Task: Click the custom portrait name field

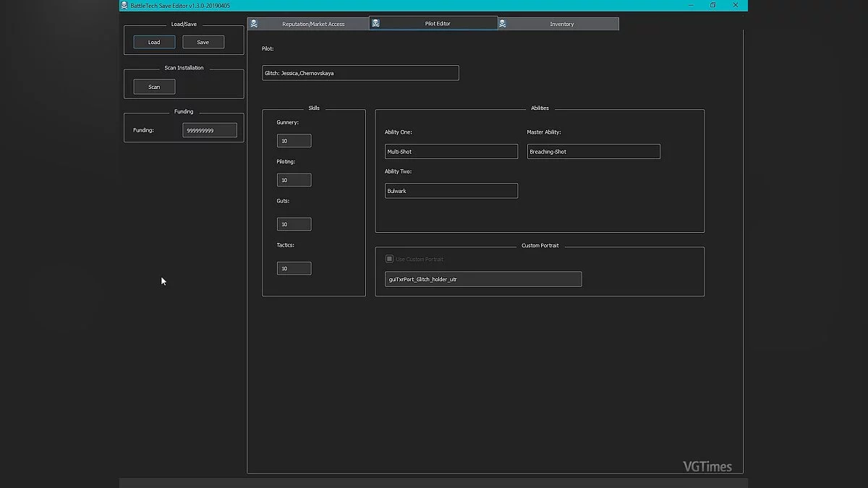Action: (483, 279)
